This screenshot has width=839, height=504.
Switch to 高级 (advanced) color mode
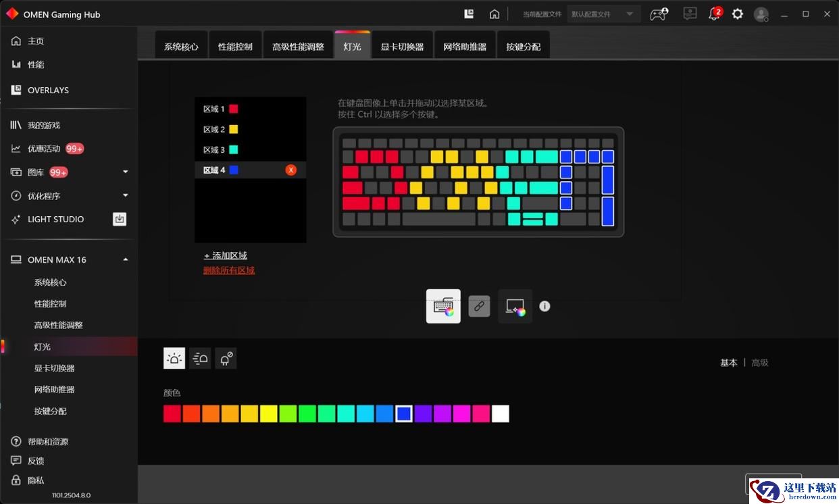760,363
